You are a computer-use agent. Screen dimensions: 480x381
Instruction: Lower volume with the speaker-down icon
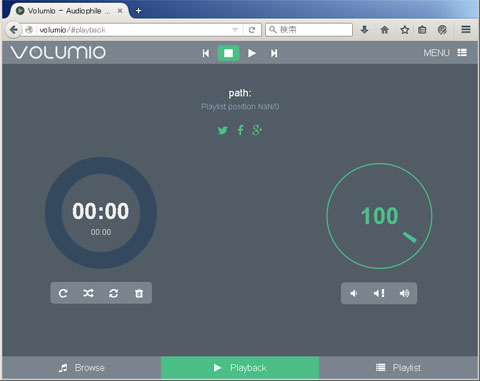click(354, 293)
